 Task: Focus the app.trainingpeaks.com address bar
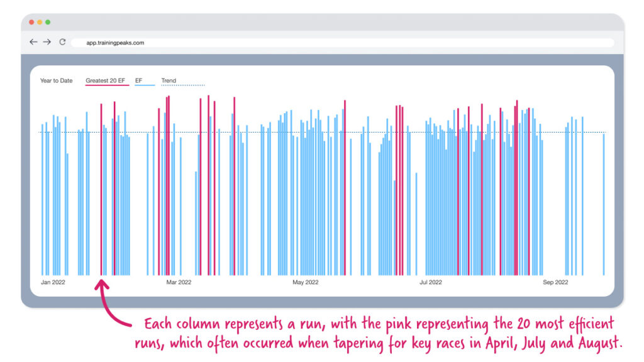point(340,43)
